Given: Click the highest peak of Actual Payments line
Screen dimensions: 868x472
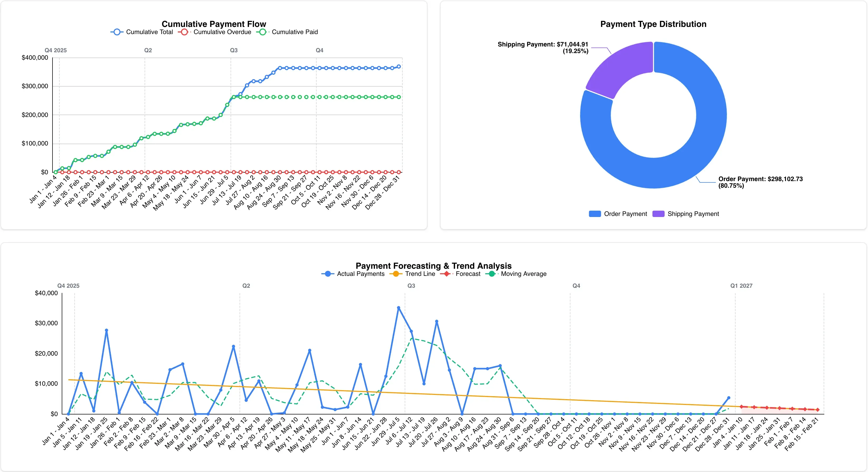Looking at the screenshot, I should [399, 308].
